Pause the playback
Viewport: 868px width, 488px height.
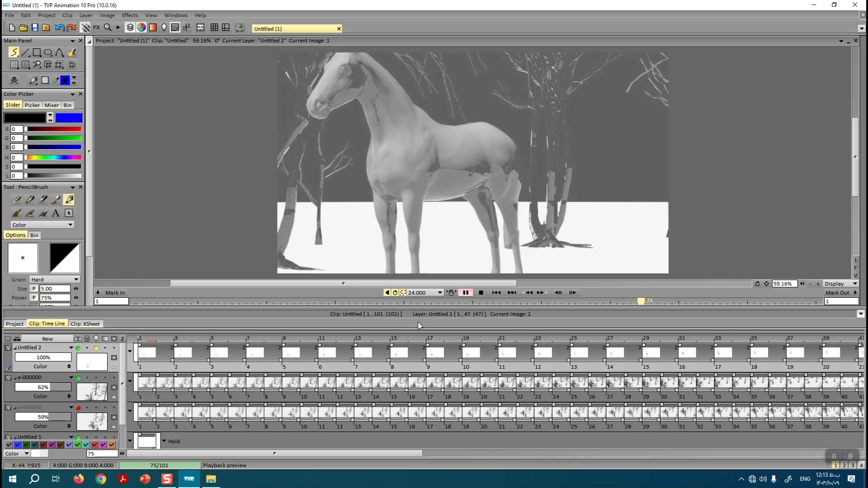[466, 293]
